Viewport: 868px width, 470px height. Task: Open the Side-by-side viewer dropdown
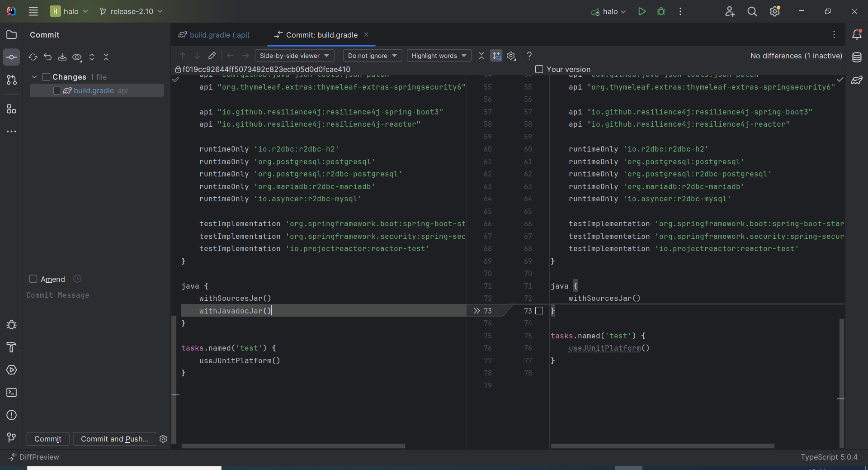pos(294,56)
